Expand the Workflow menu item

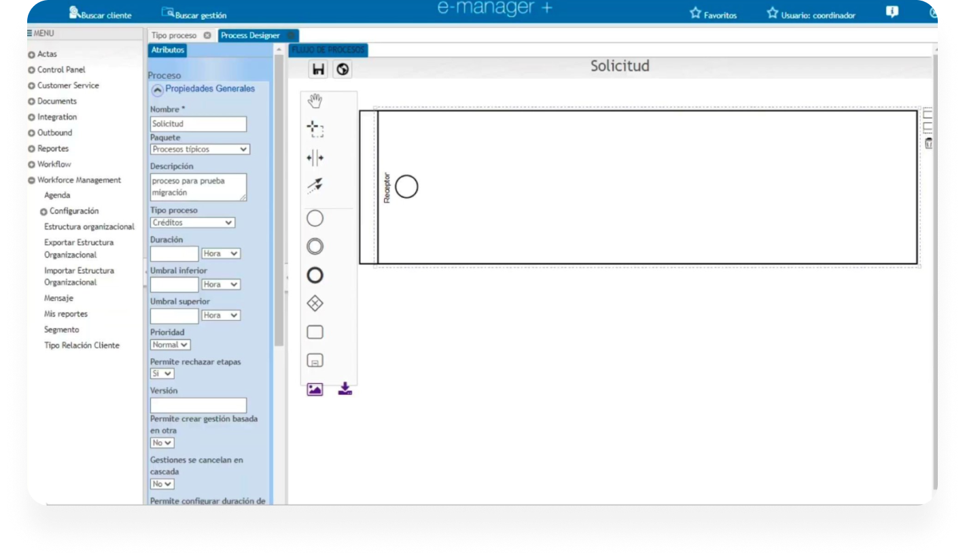click(x=54, y=164)
